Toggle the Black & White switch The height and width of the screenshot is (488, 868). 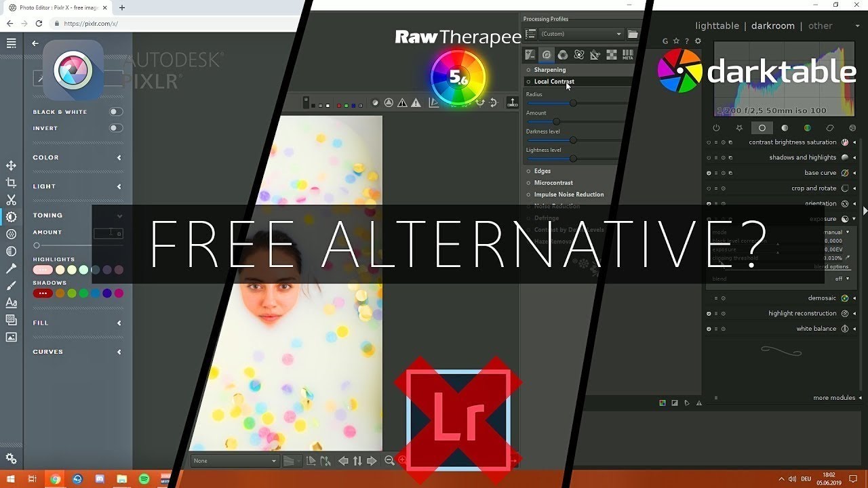pyautogui.click(x=116, y=112)
